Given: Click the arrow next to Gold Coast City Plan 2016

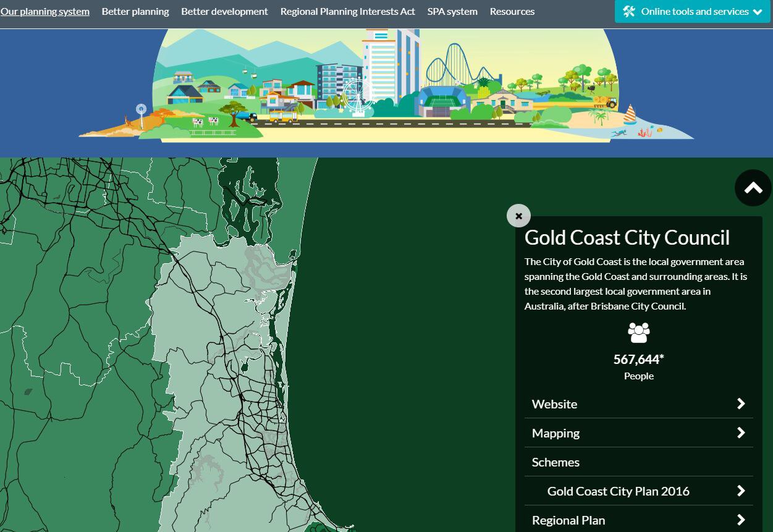Looking at the screenshot, I should [x=740, y=491].
